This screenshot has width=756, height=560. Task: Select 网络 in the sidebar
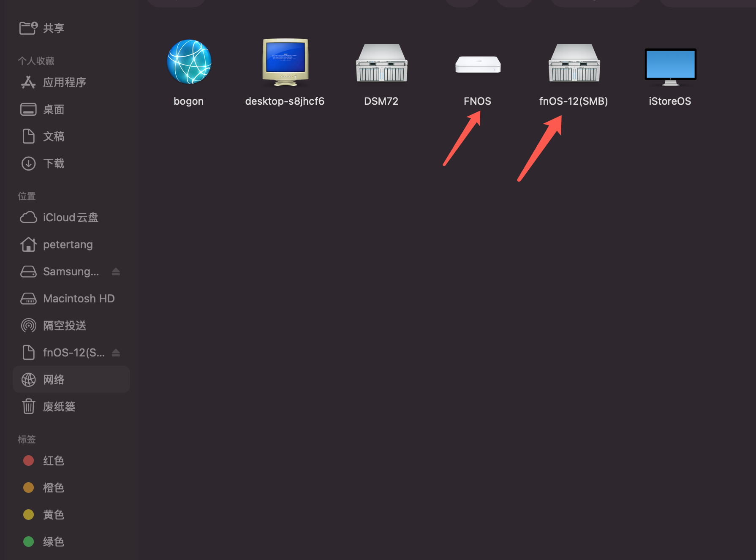pos(54,380)
